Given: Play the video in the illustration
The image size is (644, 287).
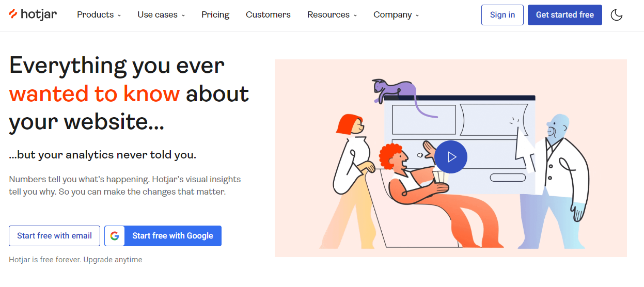Looking at the screenshot, I should (x=451, y=156).
